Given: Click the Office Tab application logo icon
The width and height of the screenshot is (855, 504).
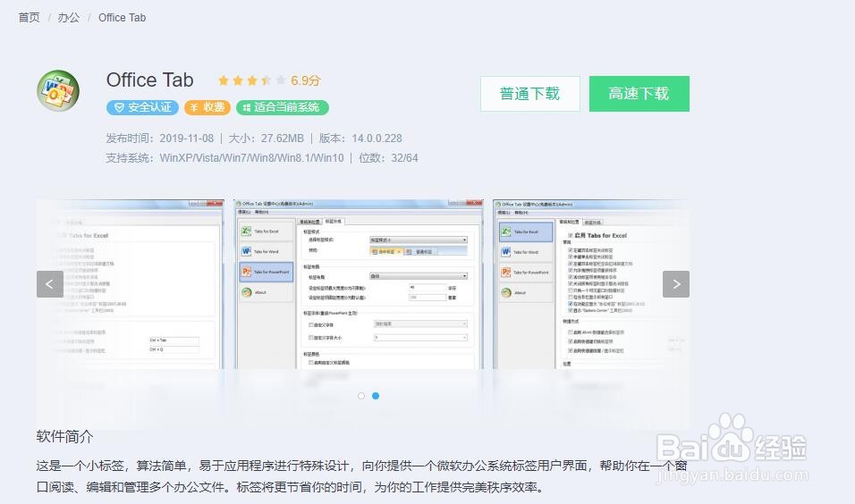Looking at the screenshot, I should click(x=58, y=91).
